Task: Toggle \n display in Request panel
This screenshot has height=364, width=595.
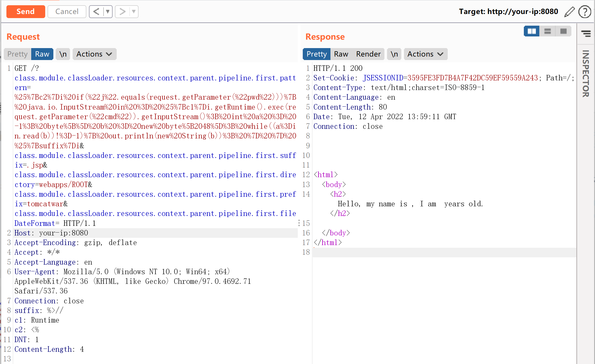Action: [63, 54]
